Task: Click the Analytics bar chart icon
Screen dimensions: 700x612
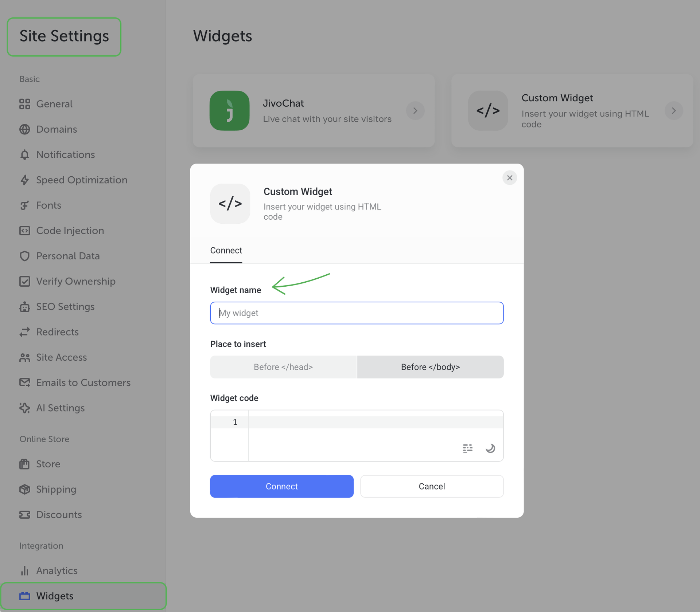Action: pyautogui.click(x=24, y=570)
